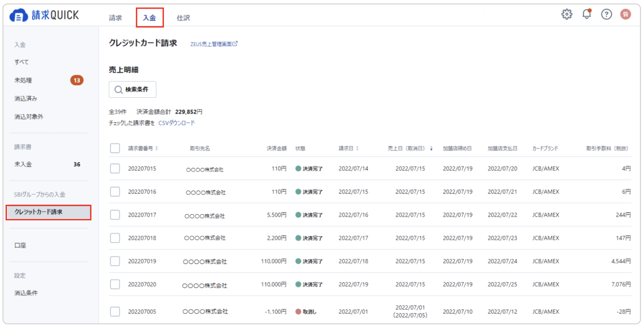644x328 pixels.
Task: Open the settings gear icon
Action: coord(567,14)
